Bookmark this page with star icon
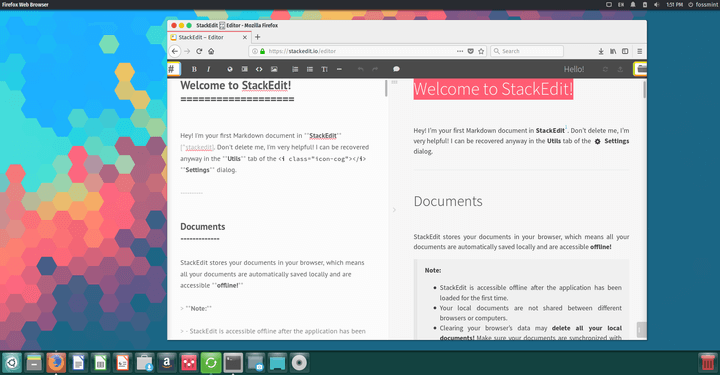Screen dimensions: 720x375 (481, 51)
